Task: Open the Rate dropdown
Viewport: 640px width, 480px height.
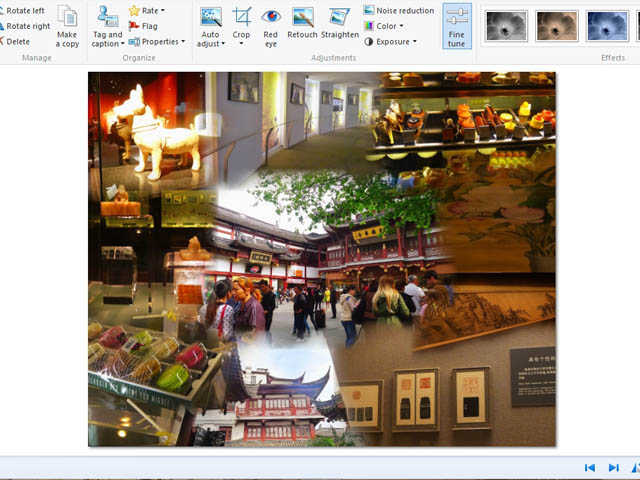Action: 147,11
